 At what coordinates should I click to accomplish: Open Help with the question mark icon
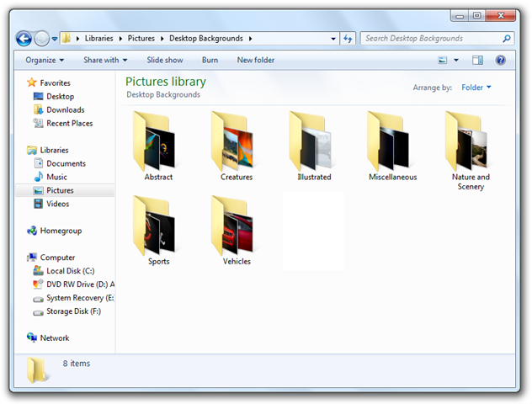(x=501, y=61)
